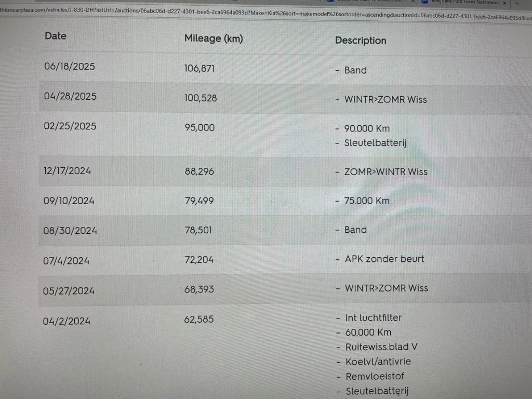532x399 pixels.
Task: Click the 04/28/2025 date row
Action: 70,97
